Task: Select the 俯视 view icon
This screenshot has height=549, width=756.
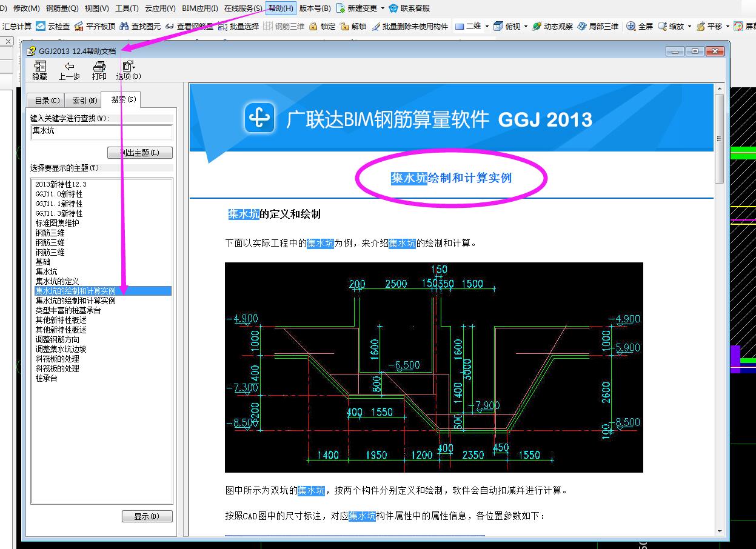Action: click(x=507, y=26)
